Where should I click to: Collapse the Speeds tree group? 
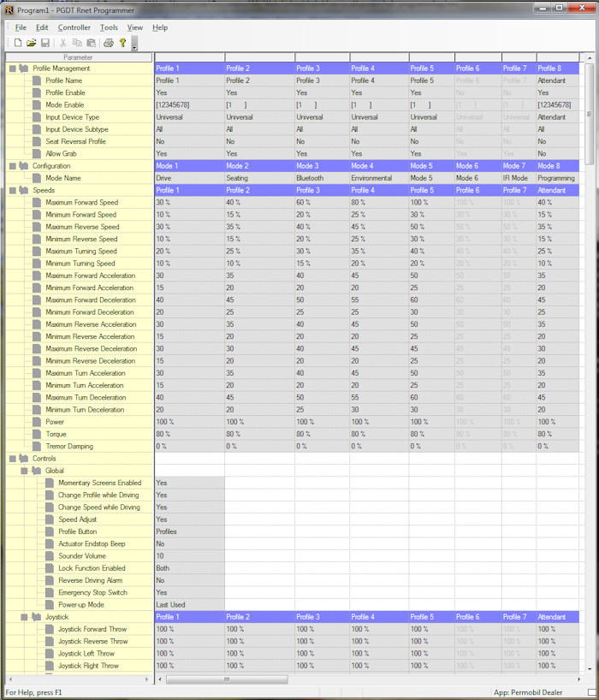click(12, 190)
